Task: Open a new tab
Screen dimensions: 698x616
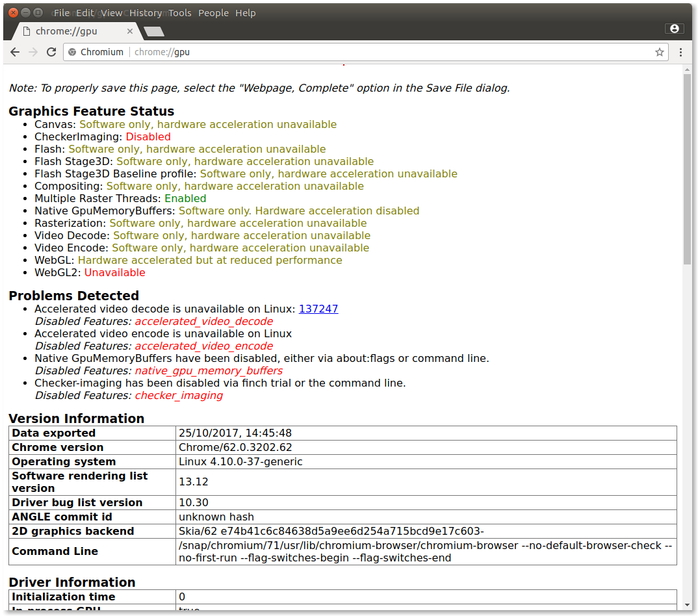Action: tap(154, 31)
